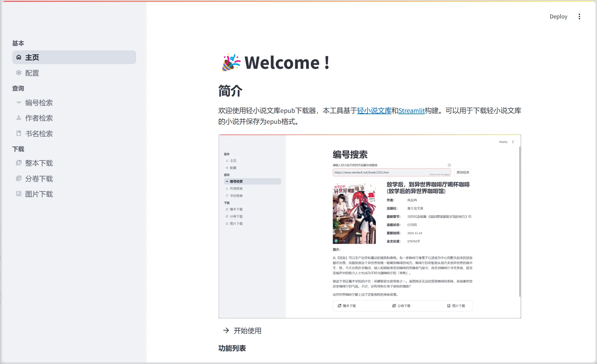Click the home icon beside 主页
Viewport: 597px width, 364px height.
[19, 57]
